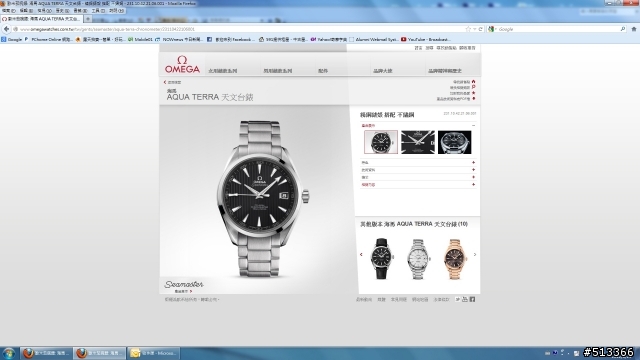Select the AQUA TERRA browser tab
Viewport: 640px width, 360px height.
pos(42,19)
